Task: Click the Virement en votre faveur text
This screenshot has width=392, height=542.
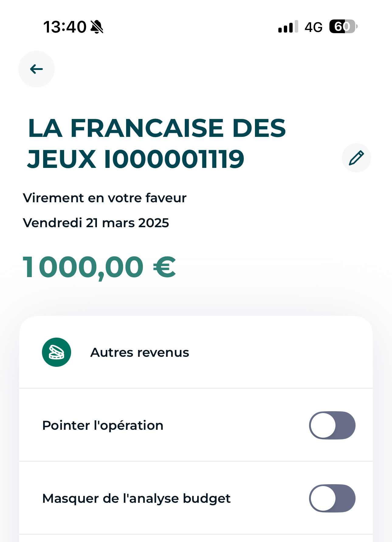Action: [105, 198]
